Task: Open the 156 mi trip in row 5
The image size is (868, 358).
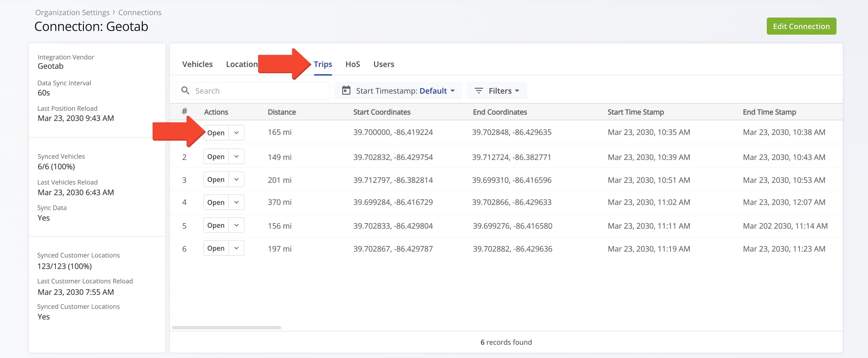Action: pos(216,225)
